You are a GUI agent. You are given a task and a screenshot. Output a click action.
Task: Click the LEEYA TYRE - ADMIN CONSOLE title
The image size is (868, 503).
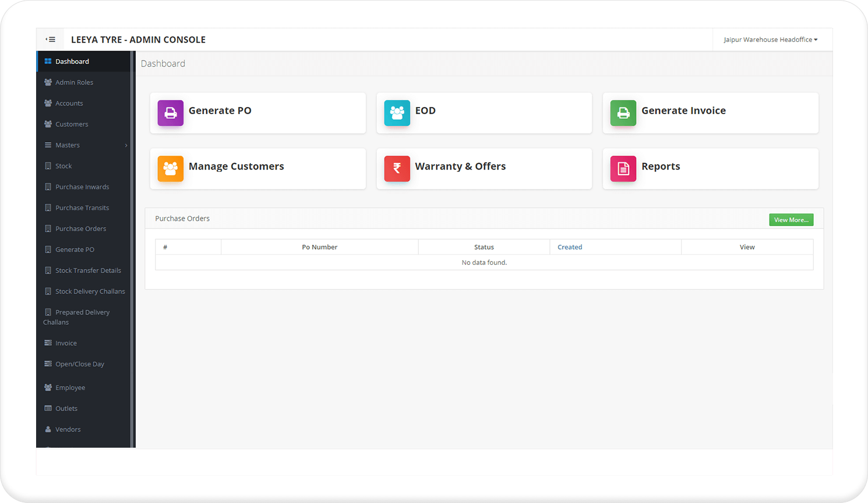pos(138,40)
